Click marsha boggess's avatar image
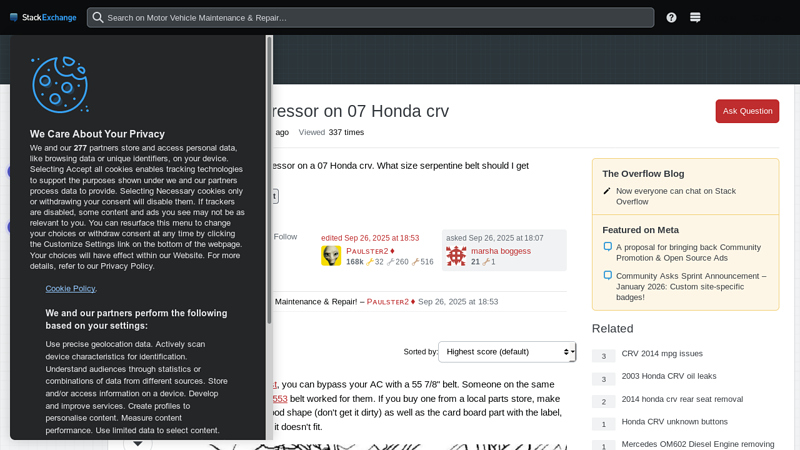 coord(456,256)
